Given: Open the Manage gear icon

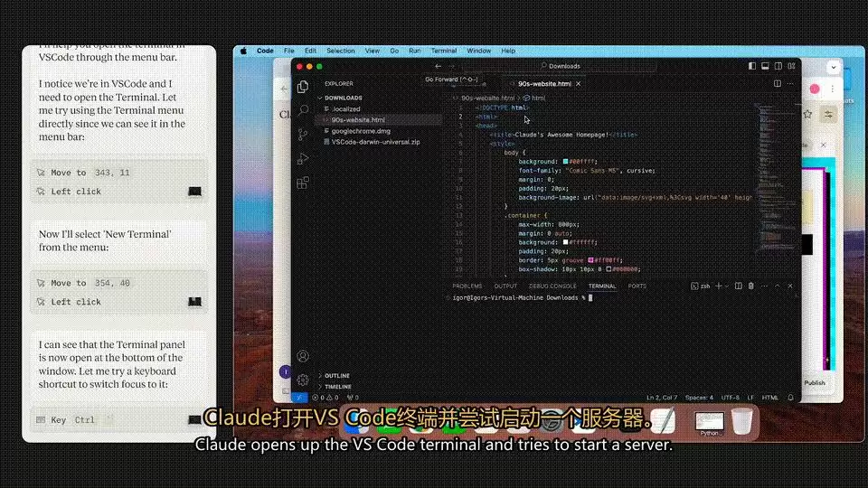Looking at the screenshot, I should [x=303, y=380].
